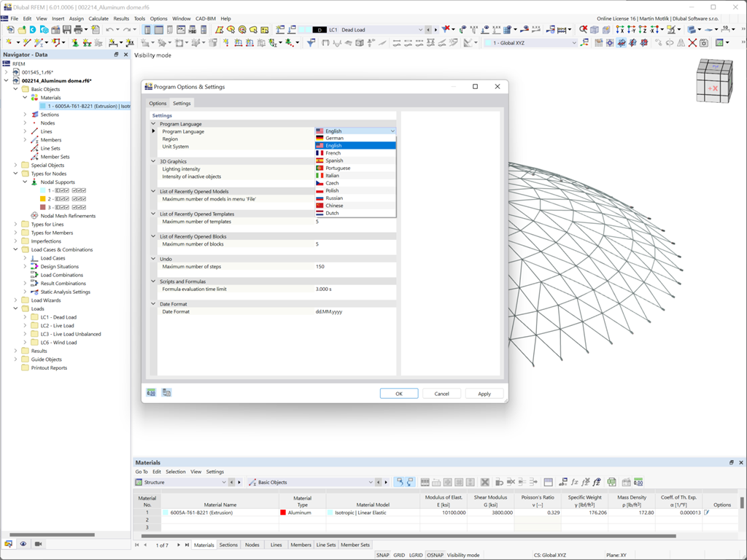Image resolution: width=747 pixels, height=560 pixels.
Task: Switch to the Options tab in dialog
Action: (158, 104)
